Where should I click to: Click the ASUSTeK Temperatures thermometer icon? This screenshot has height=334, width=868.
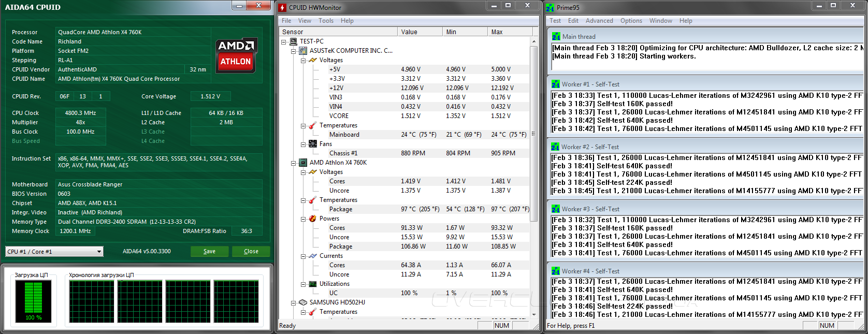pos(313,125)
